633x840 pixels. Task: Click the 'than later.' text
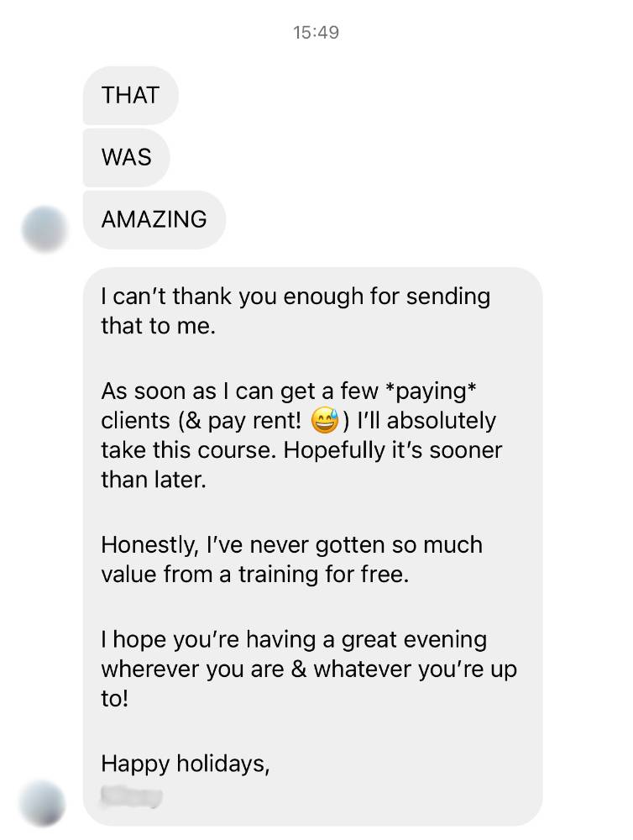154,480
